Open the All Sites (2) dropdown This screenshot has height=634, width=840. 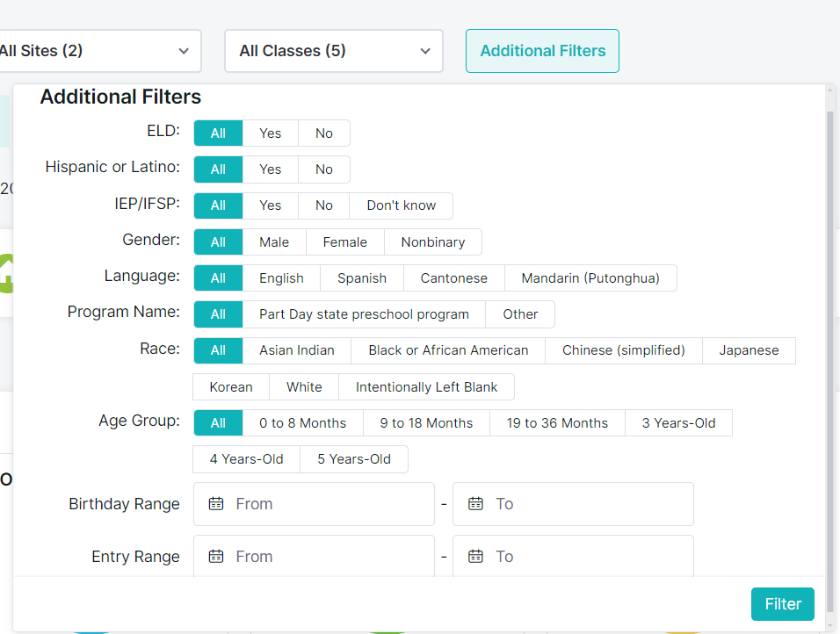[x=99, y=51]
